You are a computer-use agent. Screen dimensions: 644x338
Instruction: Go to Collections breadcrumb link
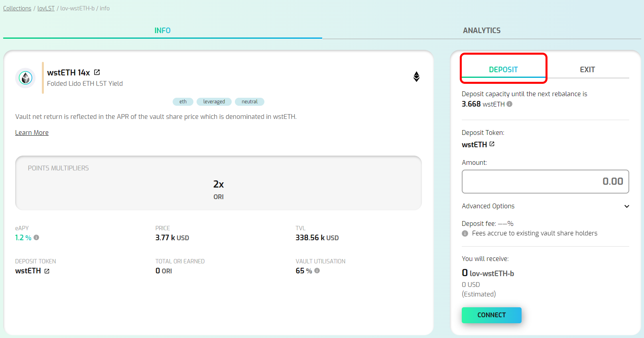point(17,8)
